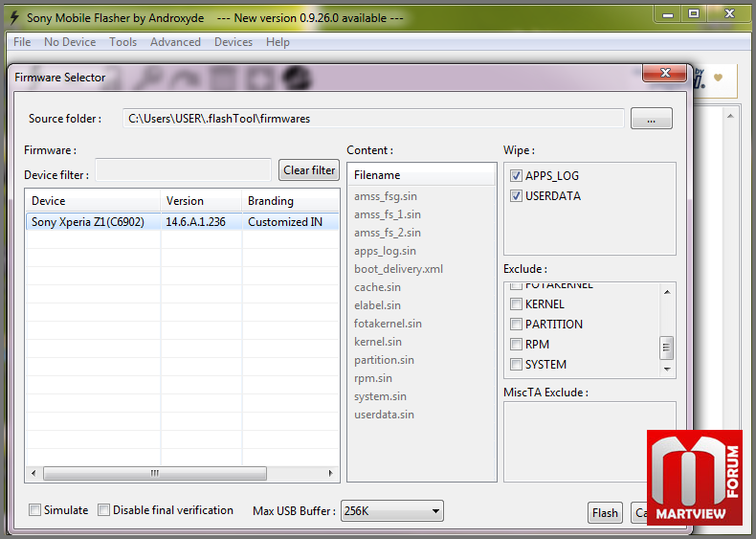Click the firmware table scroll left arrow
Screen dimensions: 756x539
[33, 473]
